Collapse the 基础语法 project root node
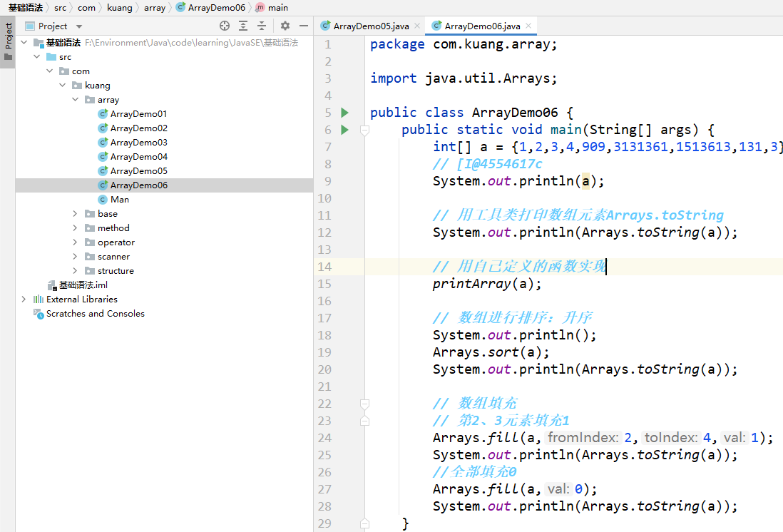The height and width of the screenshot is (532, 783). pos(24,43)
